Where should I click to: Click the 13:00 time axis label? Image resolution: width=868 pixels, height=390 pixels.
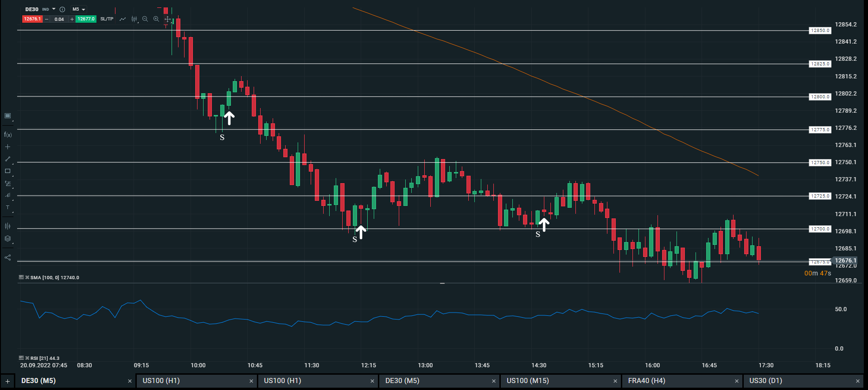[x=425, y=365]
